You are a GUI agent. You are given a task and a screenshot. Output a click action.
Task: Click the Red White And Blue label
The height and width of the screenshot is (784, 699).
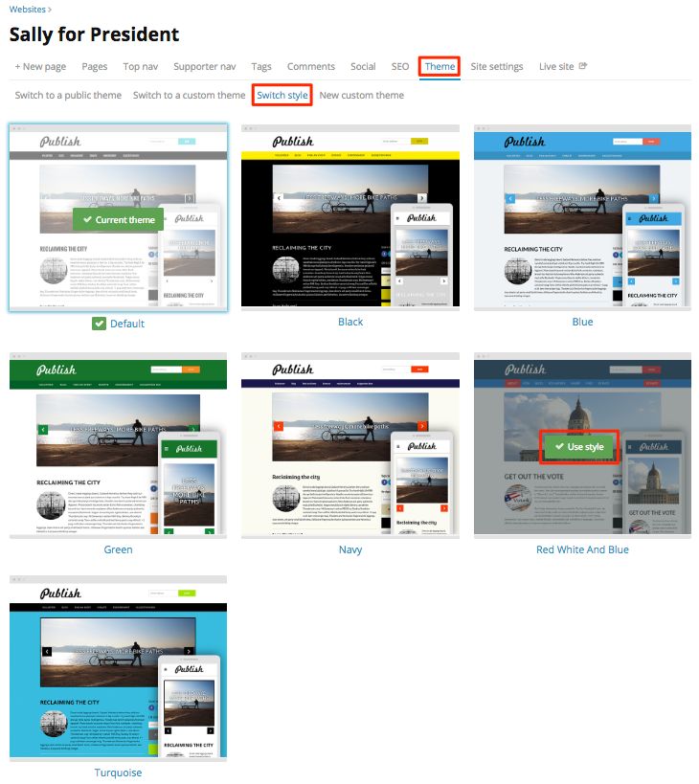pyautogui.click(x=582, y=549)
